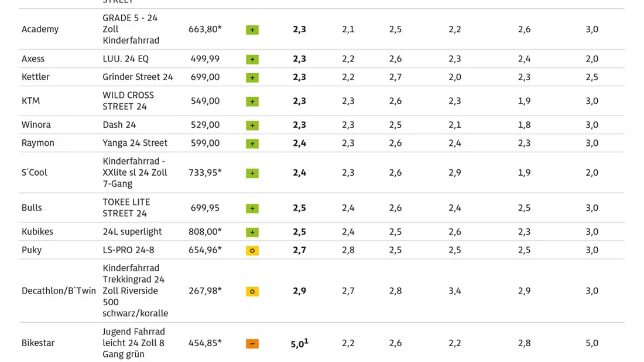The height and width of the screenshot is (362, 644).
Task: Click the S'Cool green plus icon
Action: tap(252, 173)
